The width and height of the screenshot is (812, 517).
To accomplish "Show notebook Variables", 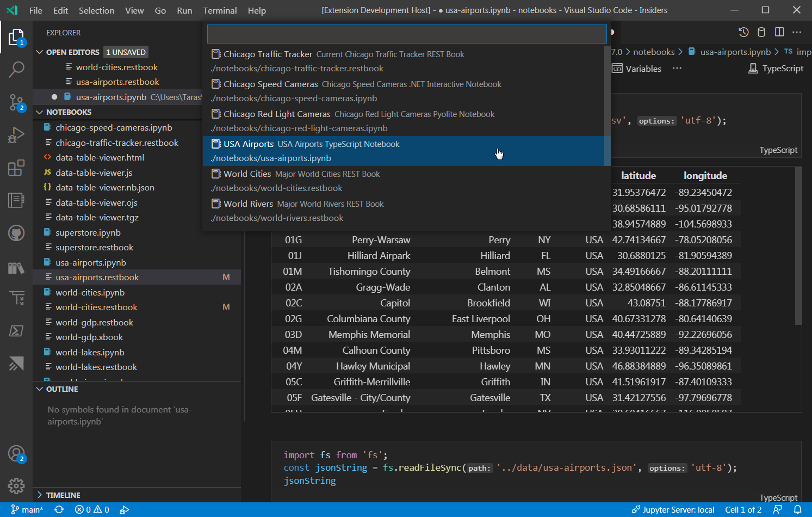I will 637,69.
